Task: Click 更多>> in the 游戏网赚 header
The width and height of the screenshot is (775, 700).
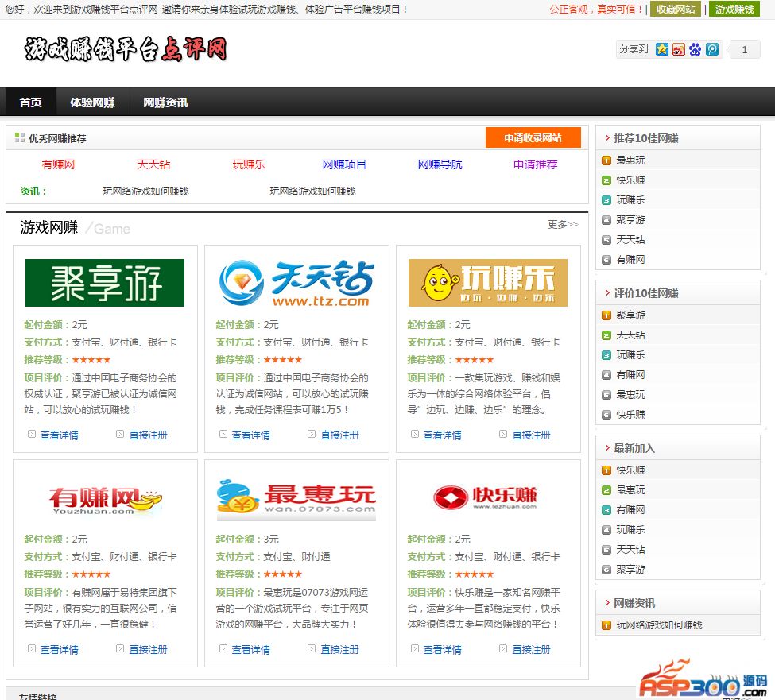Action: tap(563, 224)
